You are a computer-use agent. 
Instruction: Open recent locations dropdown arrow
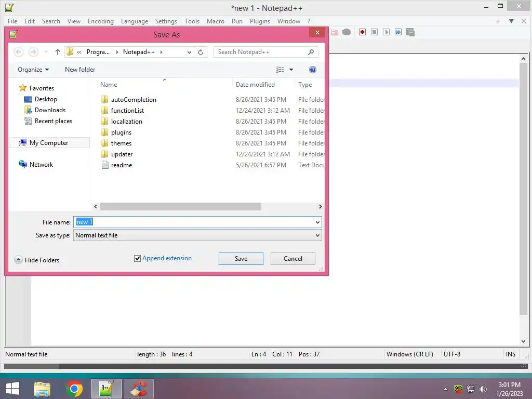click(x=46, y=52)
